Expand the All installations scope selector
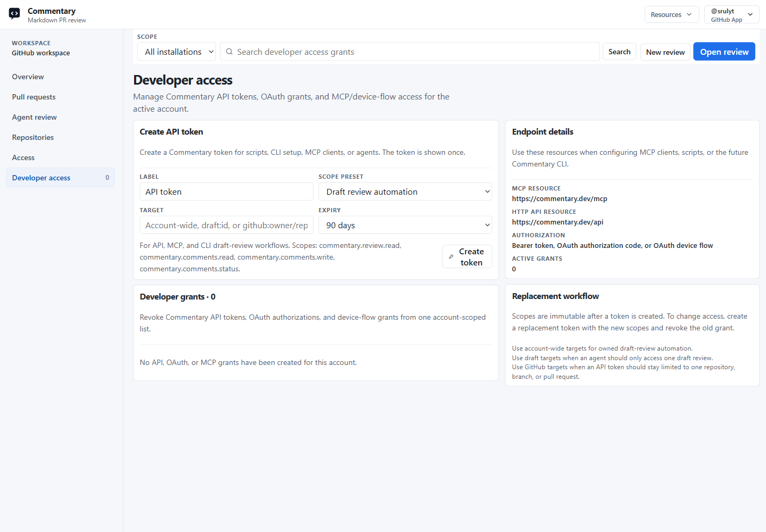Screen dimensions: 766x532 (177, 52)
